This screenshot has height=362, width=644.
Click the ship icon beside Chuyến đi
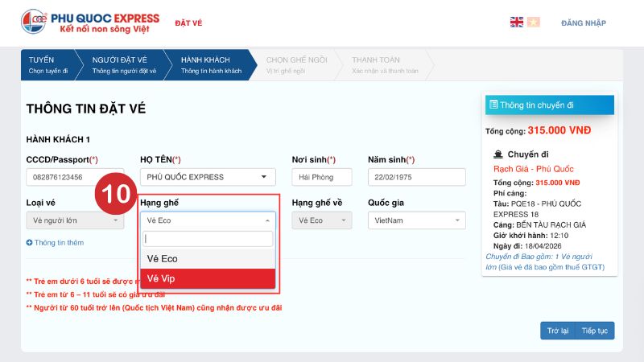(x=498, y=154)
